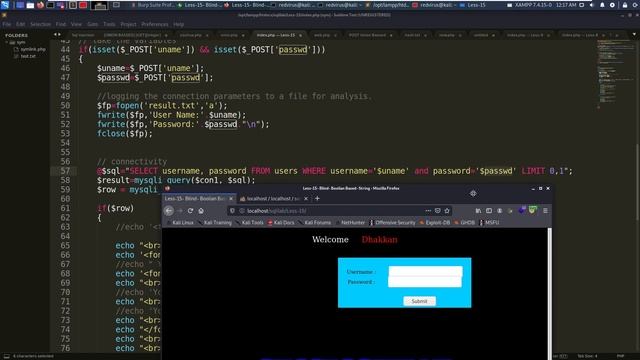Viewport: 640px width, 360px height.
Task: Switch to Burp Suite Professional taskbar window
Action: [x=153, y=5]
